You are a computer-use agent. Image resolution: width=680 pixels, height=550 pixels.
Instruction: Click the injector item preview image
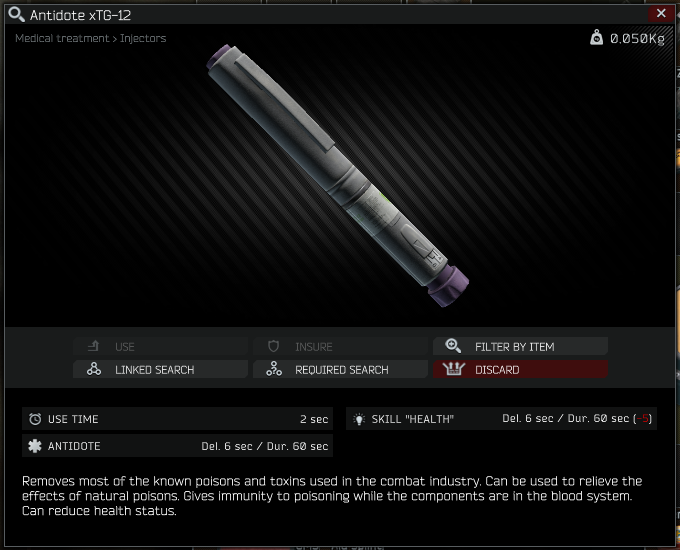point(337,175)
